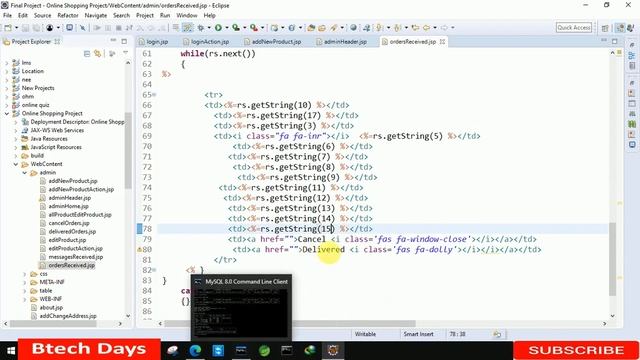Expand the WEB-INF folder
640x360 pixels.
coord(24,299)
